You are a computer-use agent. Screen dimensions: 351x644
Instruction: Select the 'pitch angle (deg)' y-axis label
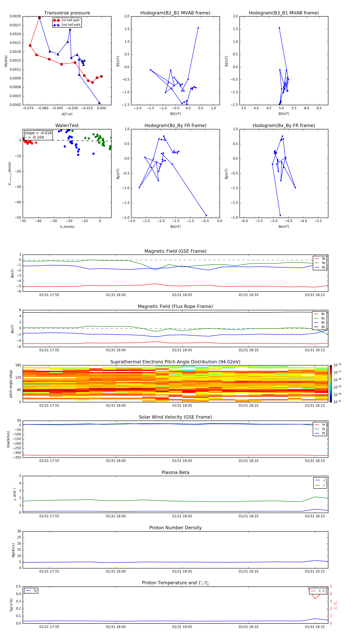coord(11,384)
